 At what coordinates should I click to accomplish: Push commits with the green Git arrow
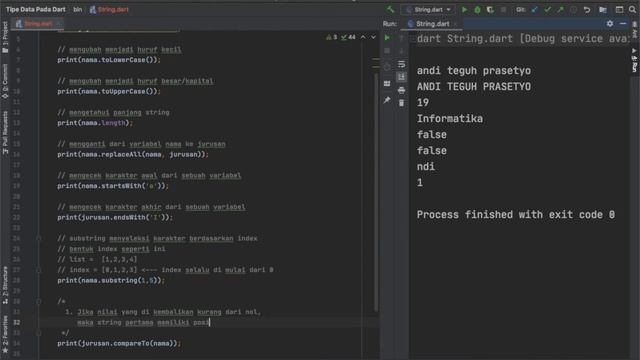click(560, 9)
